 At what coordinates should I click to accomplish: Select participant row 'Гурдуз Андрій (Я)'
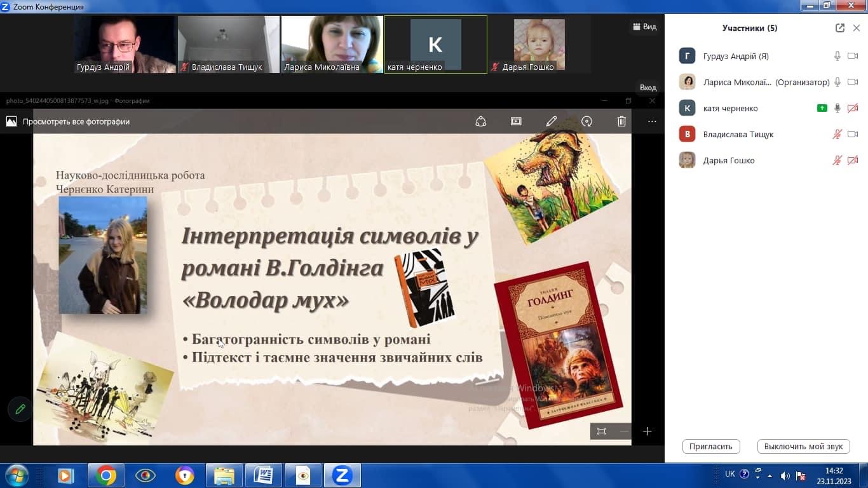tap(766, 56)
